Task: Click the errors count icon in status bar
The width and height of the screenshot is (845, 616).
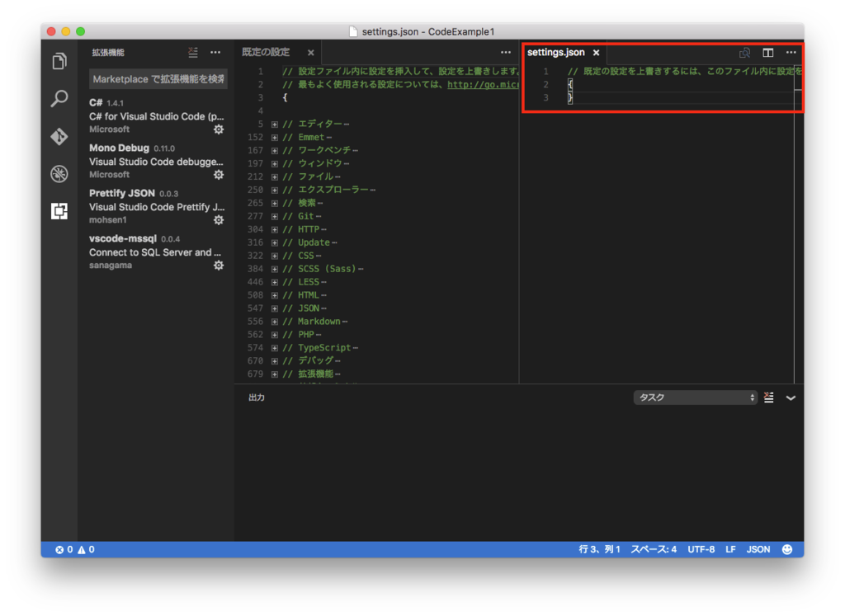Action: pos(64,549)
